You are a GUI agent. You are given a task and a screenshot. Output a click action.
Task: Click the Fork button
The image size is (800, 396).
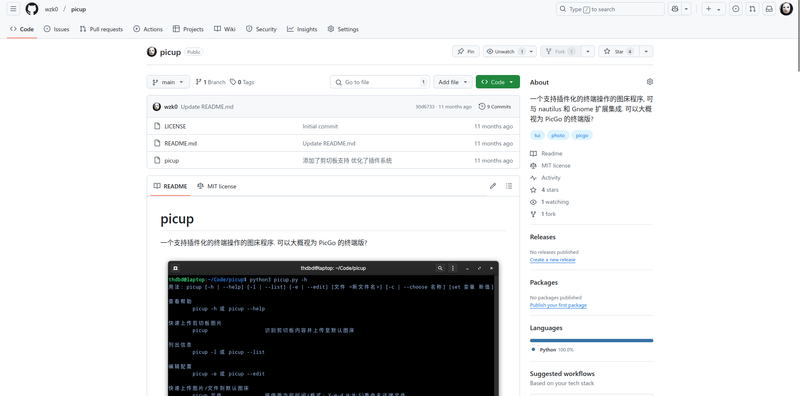560,52
